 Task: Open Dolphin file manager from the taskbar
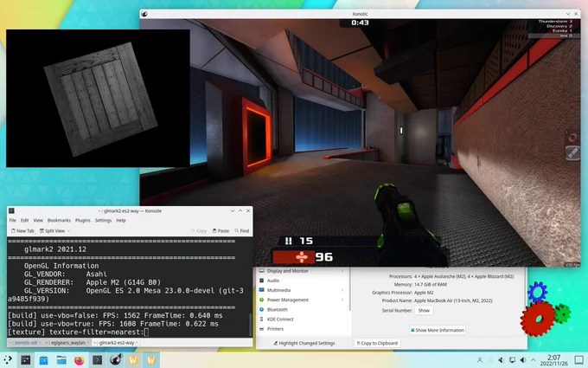coord(61,360)
